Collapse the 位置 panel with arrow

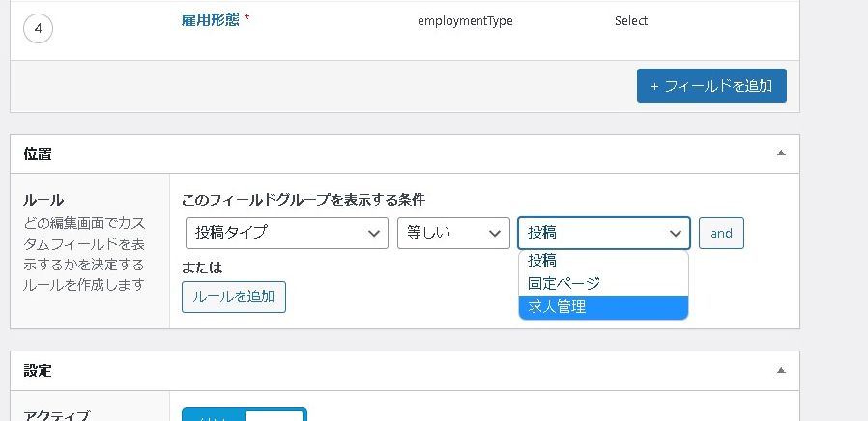(x=781, y=154)
